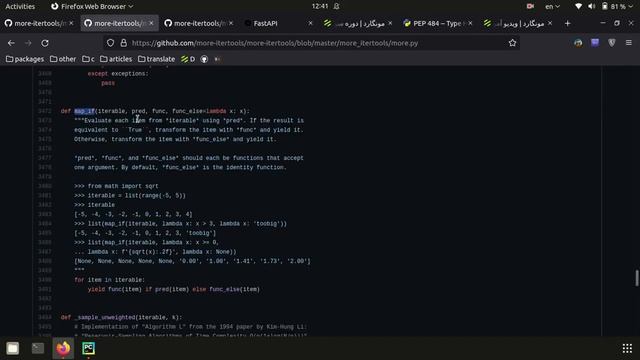Viewport: 640px width, 360px height.
Task: Click the 'def _sample_unweighted(iterable, k):' line
Action: (x=121, y=317)
